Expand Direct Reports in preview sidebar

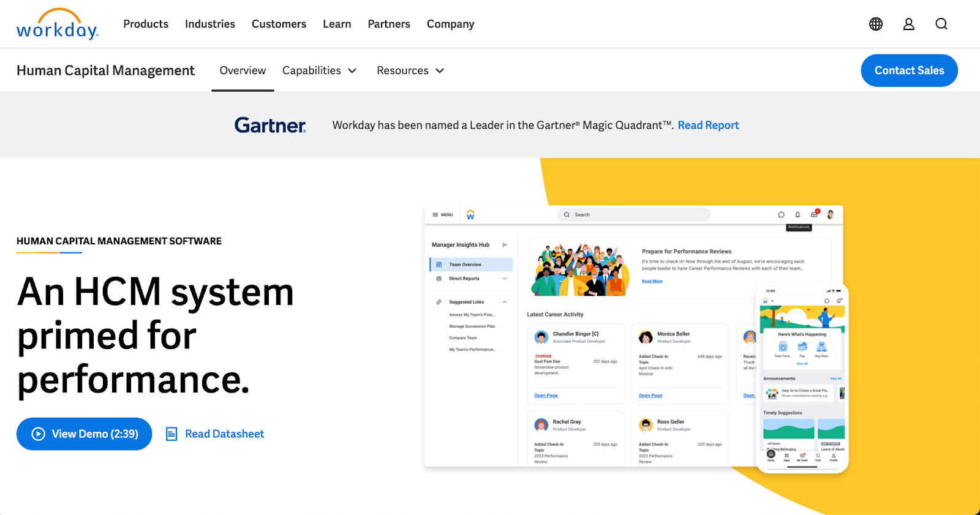click(x=471, y=279)
